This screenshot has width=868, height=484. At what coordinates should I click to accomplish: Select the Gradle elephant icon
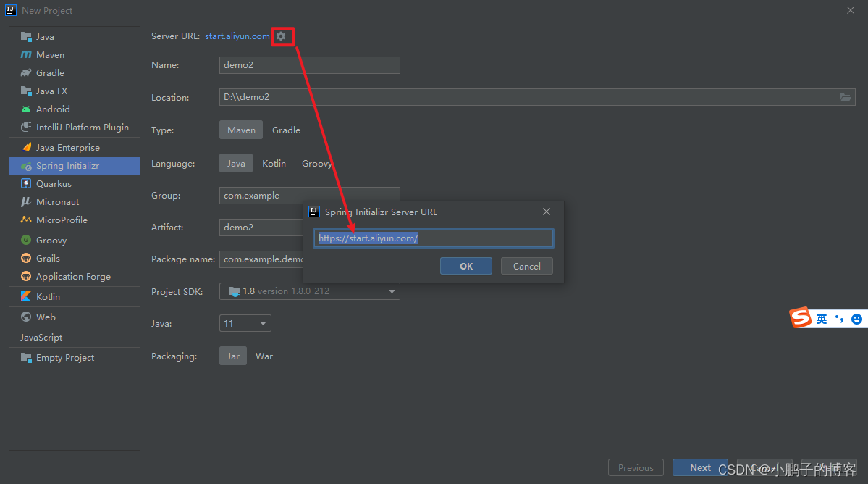(x=26, y=73)
